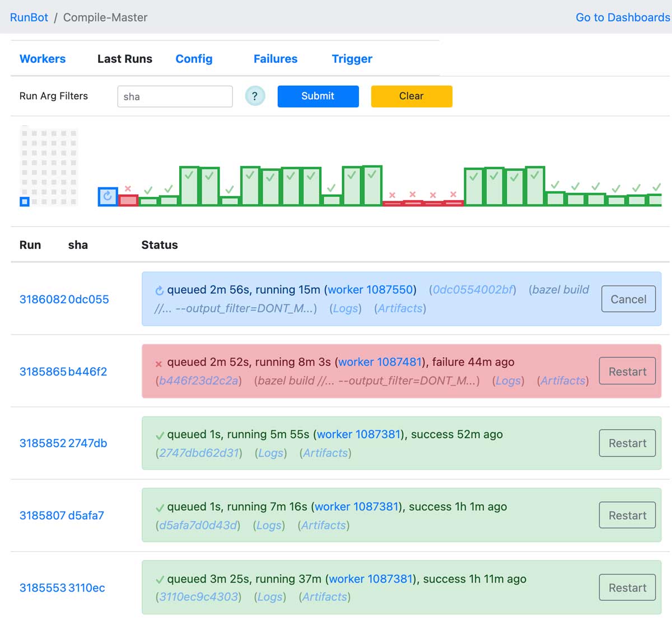Focus the sha filter input field
672x620 pixels.
tap(175, 96)
